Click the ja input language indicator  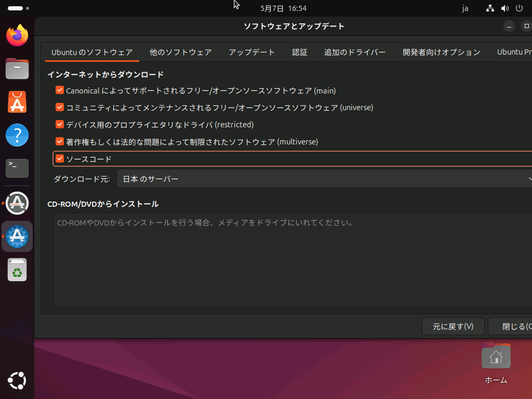click(x=465, y=8)
